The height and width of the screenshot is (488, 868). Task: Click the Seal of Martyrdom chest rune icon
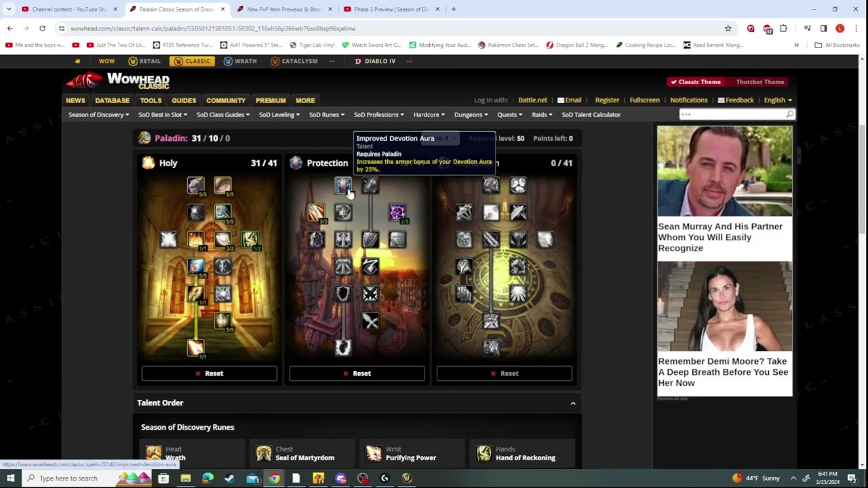(x=264, y=453)
